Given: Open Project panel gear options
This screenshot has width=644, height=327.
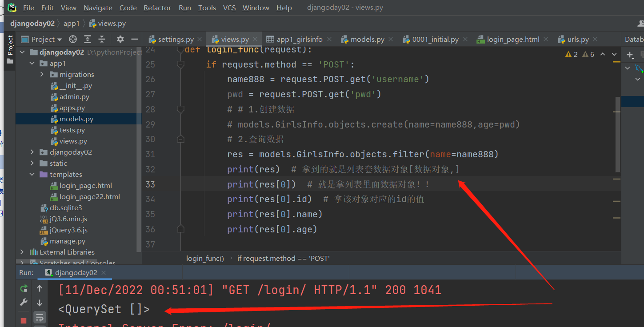Looking at the screenshot, I should point(120,39).
